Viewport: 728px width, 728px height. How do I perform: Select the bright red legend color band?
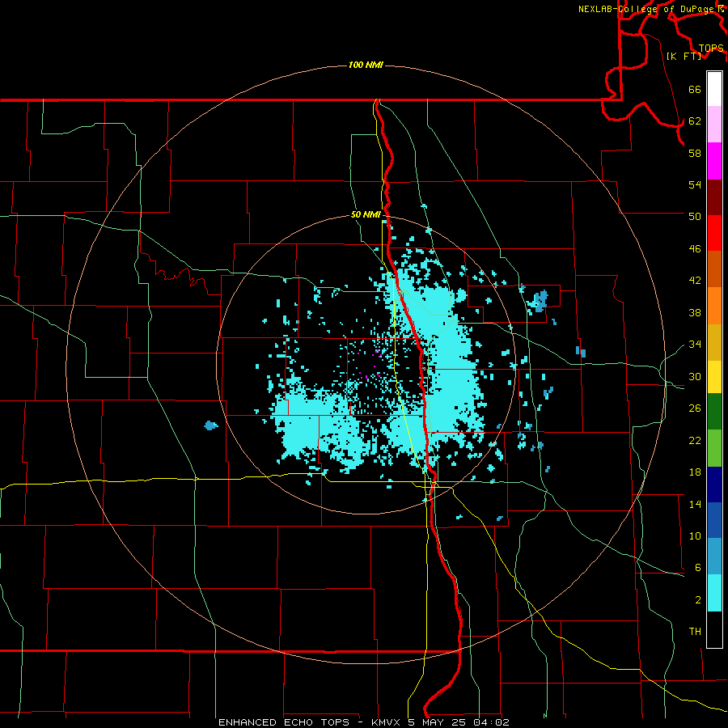714,233
